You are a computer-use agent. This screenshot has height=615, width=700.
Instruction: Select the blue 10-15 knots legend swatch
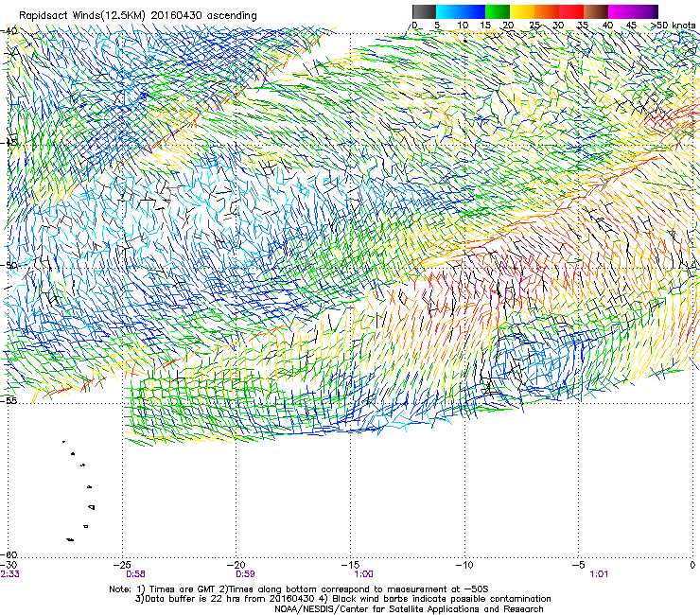(473, 11)
